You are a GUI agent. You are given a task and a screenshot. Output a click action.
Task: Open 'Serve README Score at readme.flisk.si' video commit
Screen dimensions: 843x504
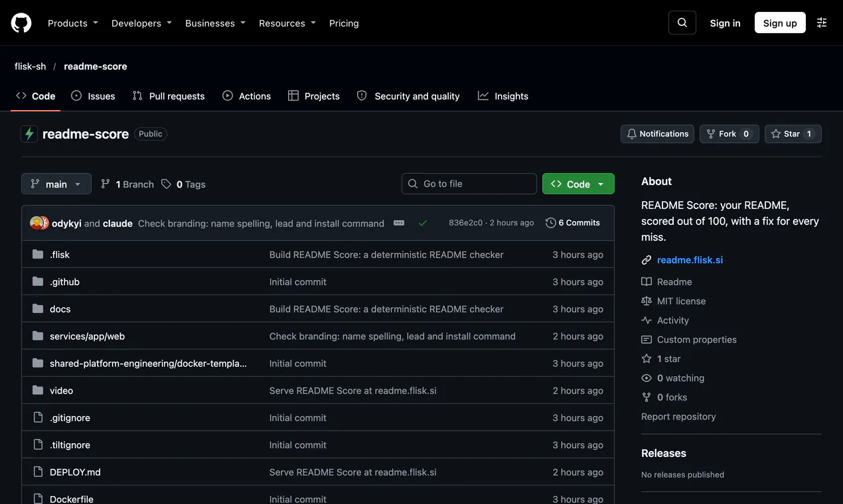[x=353, y=391]
